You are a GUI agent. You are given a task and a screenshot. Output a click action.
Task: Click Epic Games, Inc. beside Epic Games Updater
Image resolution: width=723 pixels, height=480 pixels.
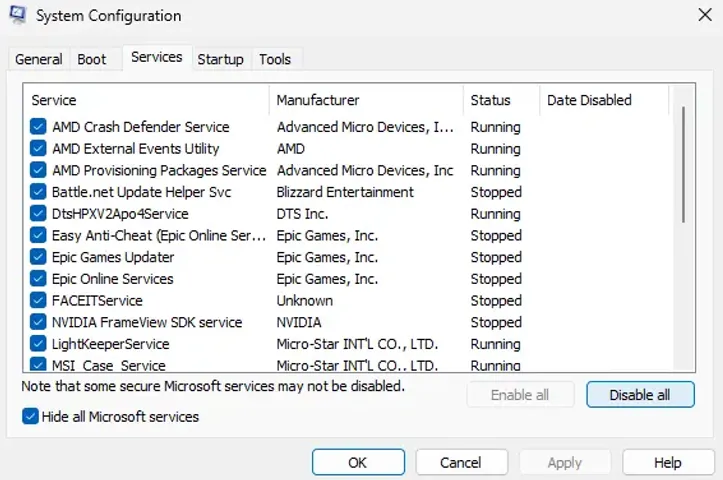(x=327, y=257)
